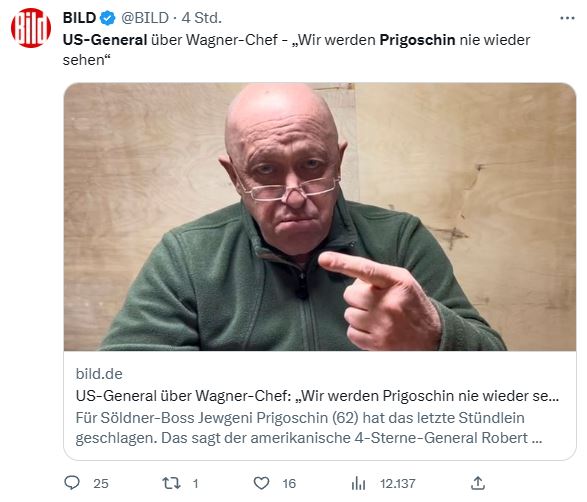The height and width of the screenshot is (502, 587).
Task: Click the share upload icon
Action: click(x=478, y=483)
